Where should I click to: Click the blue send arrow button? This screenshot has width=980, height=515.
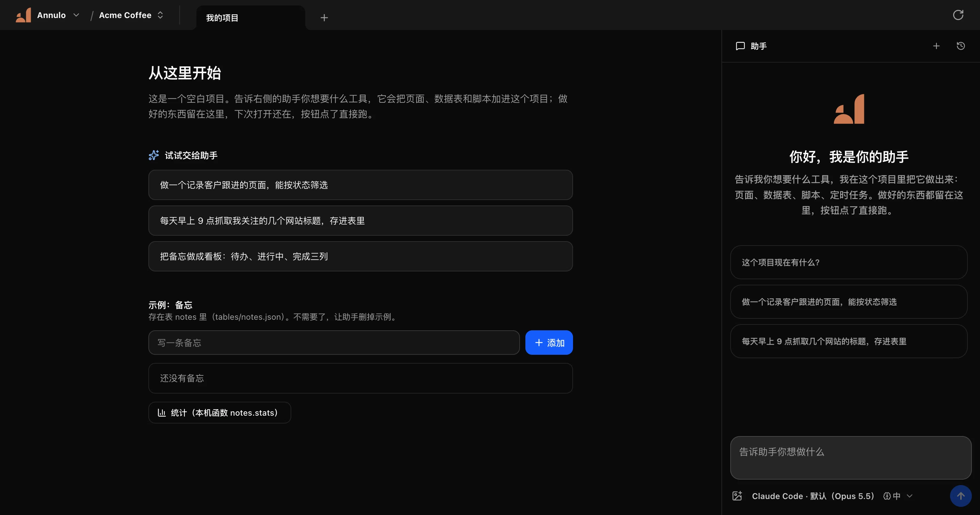coord(961,496)
